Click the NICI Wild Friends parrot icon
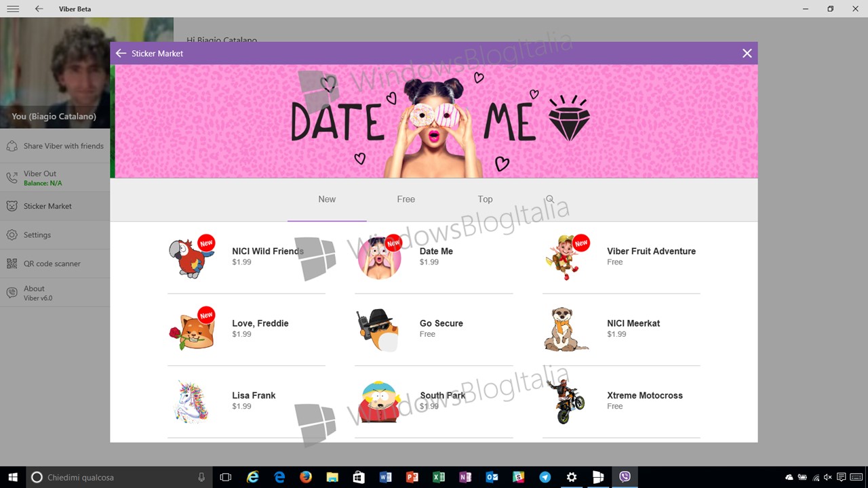 pos(192,257)
